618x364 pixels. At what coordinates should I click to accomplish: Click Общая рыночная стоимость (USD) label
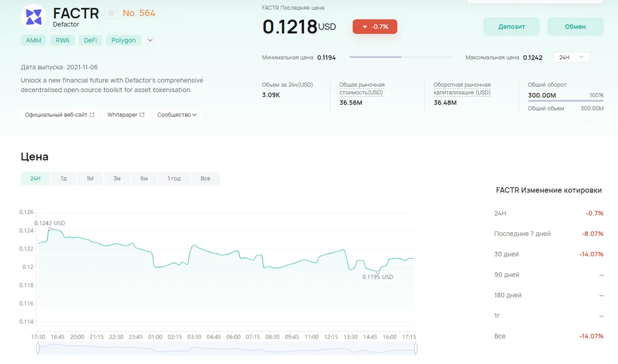[362, 88]
